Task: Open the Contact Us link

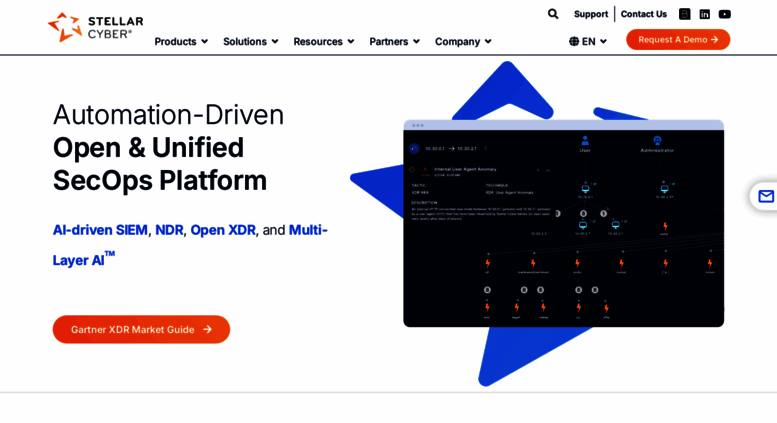Action: point(644,14)
